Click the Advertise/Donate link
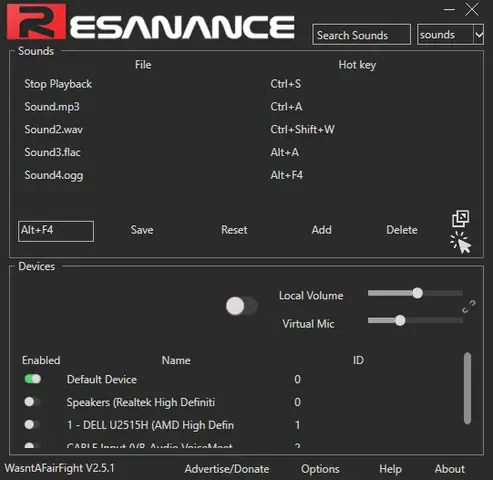 click(x=227, y=469)
